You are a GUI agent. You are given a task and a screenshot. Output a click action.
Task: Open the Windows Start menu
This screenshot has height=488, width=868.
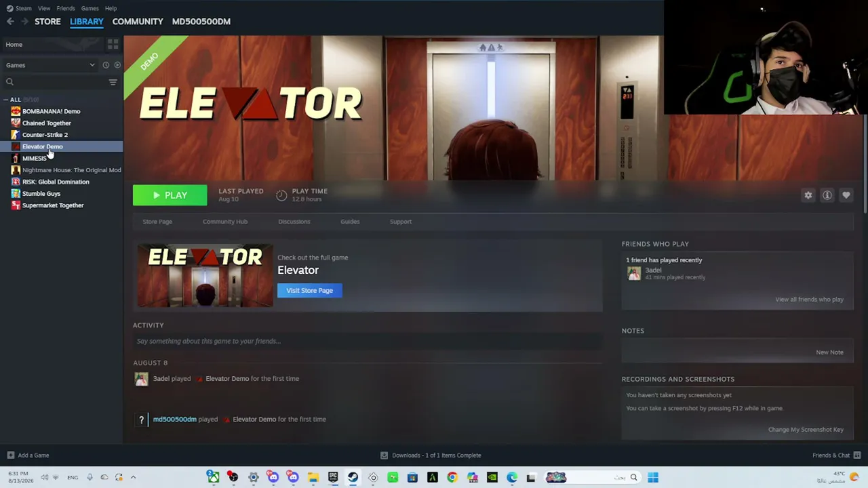653,477
